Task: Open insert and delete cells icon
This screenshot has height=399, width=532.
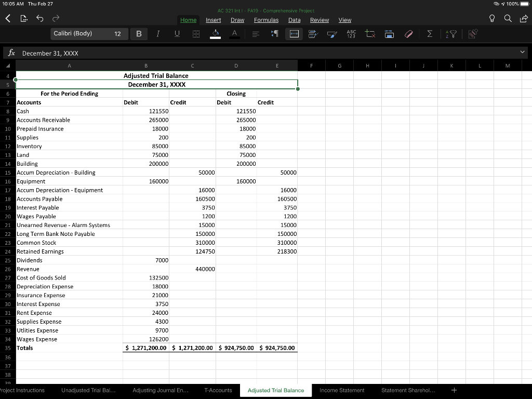Action: (370, 34)
